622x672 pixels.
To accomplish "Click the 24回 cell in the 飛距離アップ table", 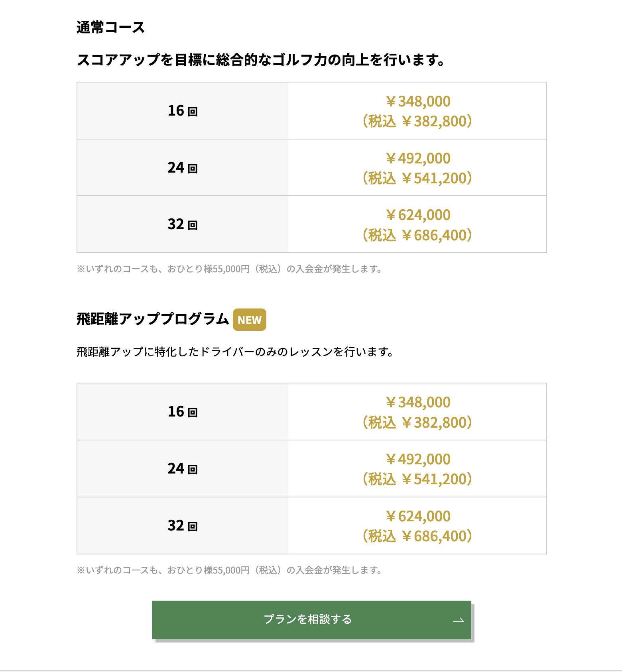I will pyautogui.click(x=183, y=469).
